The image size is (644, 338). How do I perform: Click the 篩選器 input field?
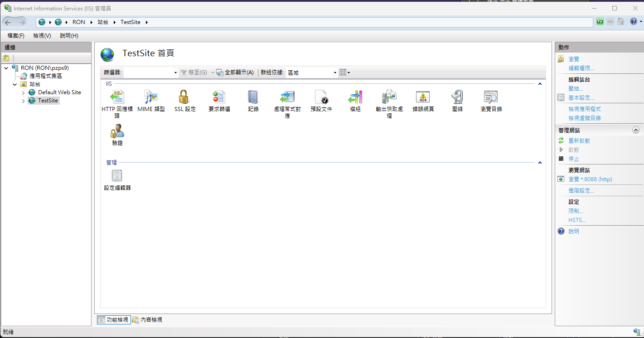[148, 72]
